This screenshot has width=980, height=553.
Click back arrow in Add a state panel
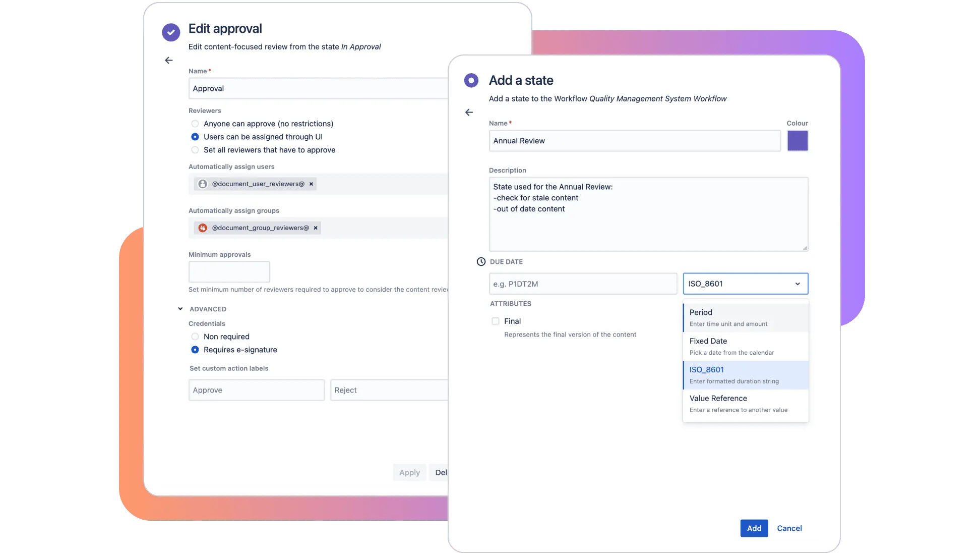469,113
